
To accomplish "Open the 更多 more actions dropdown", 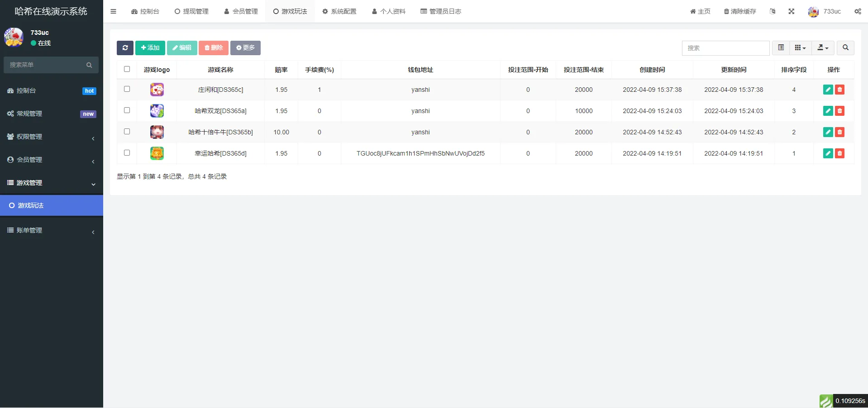I will 245,48.
